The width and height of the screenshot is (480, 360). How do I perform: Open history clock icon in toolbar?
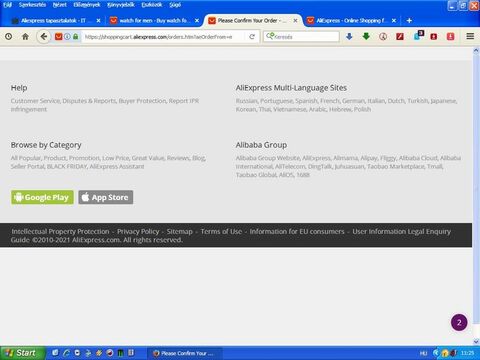pos(9,37)
